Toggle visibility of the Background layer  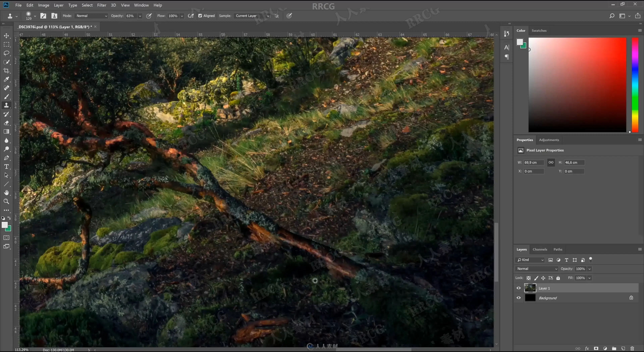(x=519, y=298)
